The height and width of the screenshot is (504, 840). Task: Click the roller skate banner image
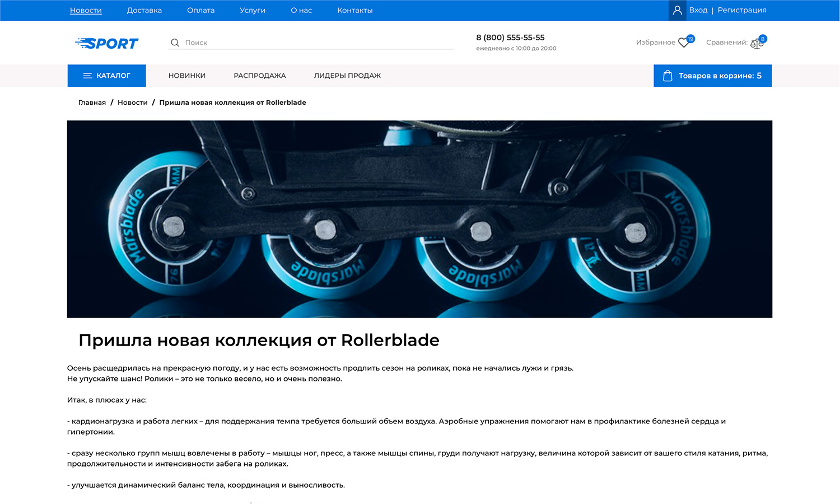[419, 219]
